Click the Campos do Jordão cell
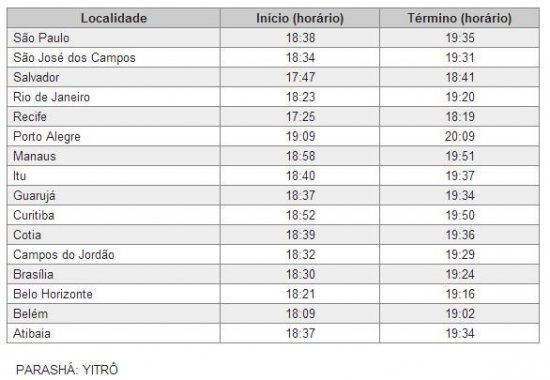 (114, 254)
